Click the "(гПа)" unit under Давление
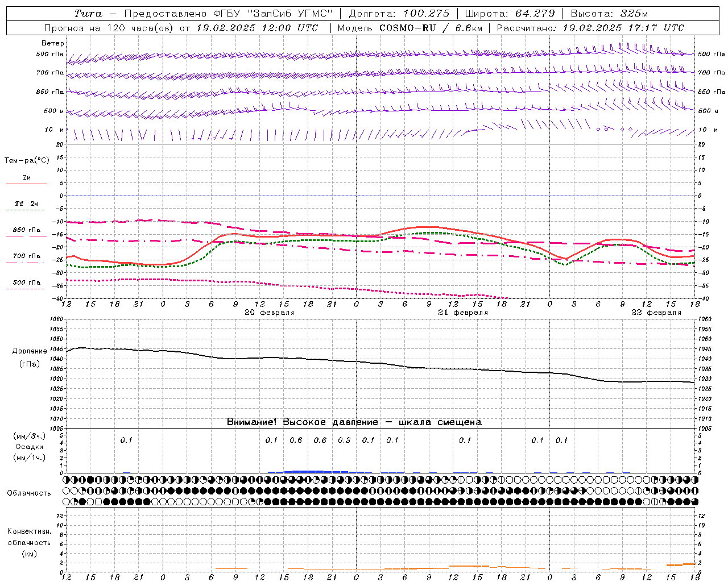Image resolution: width=728 pixels, height=582 pixels. pos(30,364)
